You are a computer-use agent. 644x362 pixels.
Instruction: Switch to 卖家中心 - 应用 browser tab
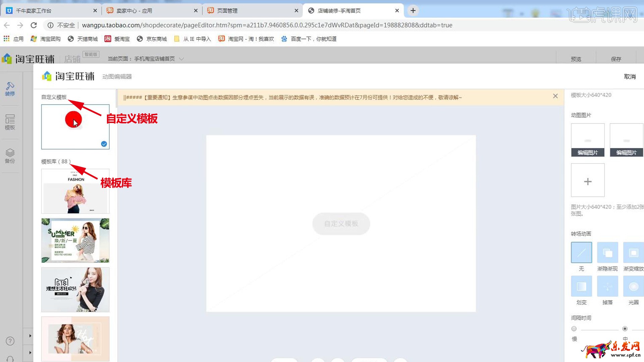(x=134, y=11)
